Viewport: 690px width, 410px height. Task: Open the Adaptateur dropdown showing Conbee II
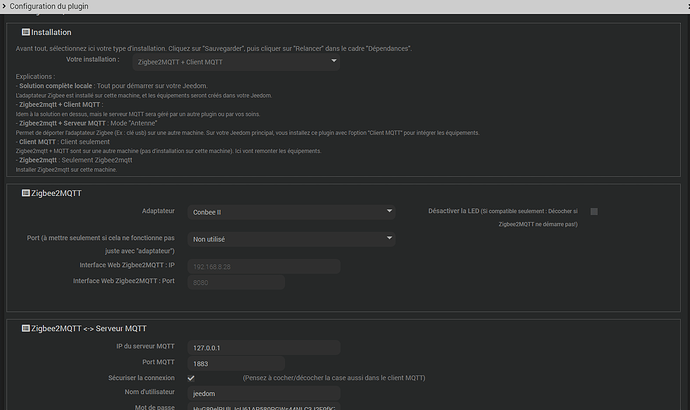[x=291, y=212]
